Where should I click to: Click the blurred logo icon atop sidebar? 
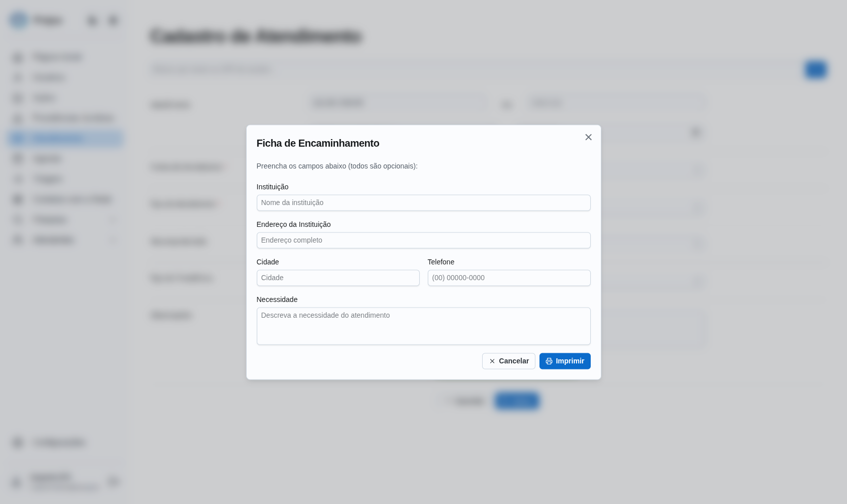[x=19, y=20]
